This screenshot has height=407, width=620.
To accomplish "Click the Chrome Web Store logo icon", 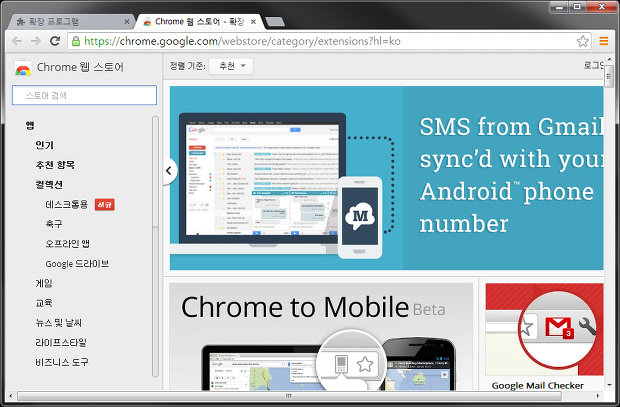I will (23, 68).
